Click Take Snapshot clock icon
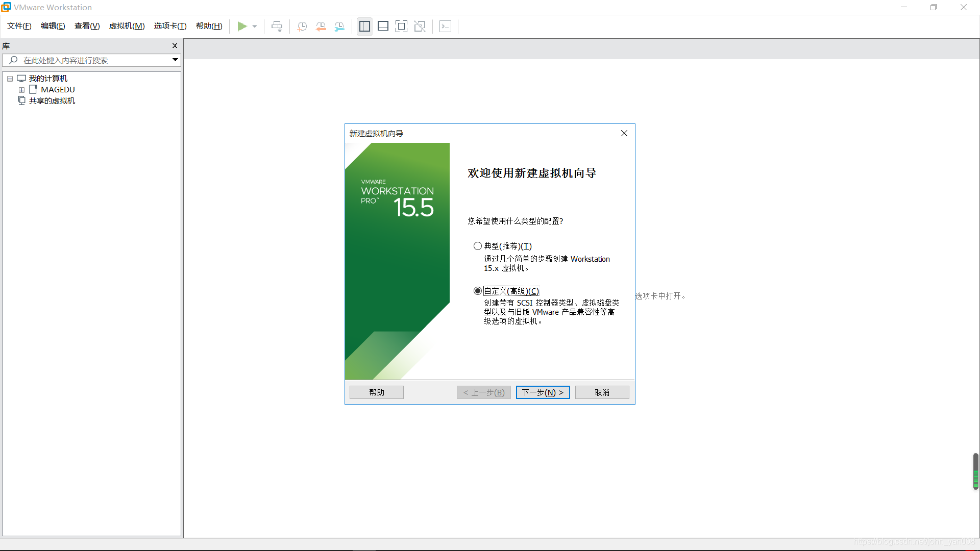 302,26
